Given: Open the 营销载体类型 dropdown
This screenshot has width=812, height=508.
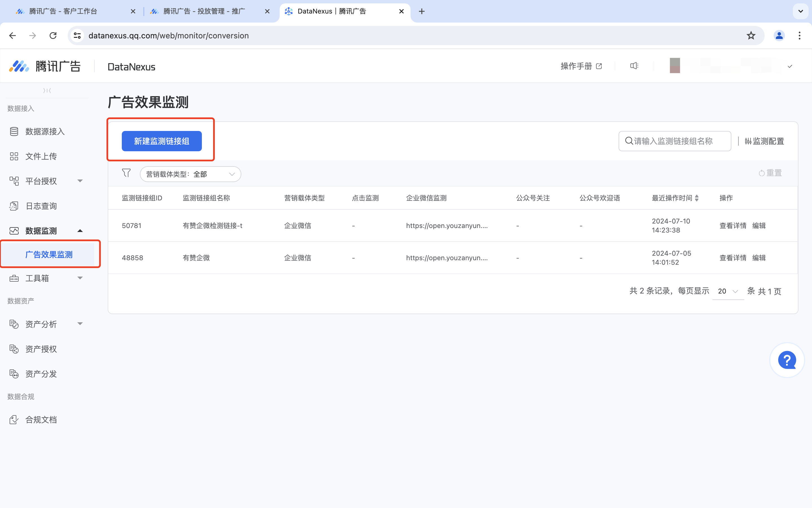Looking at the screenshot, I should point(190,174).
